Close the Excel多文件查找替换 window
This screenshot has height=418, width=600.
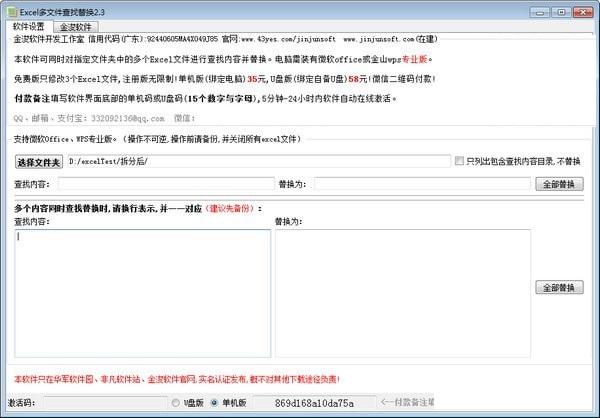pyautogui.click(x=583, y=12)
